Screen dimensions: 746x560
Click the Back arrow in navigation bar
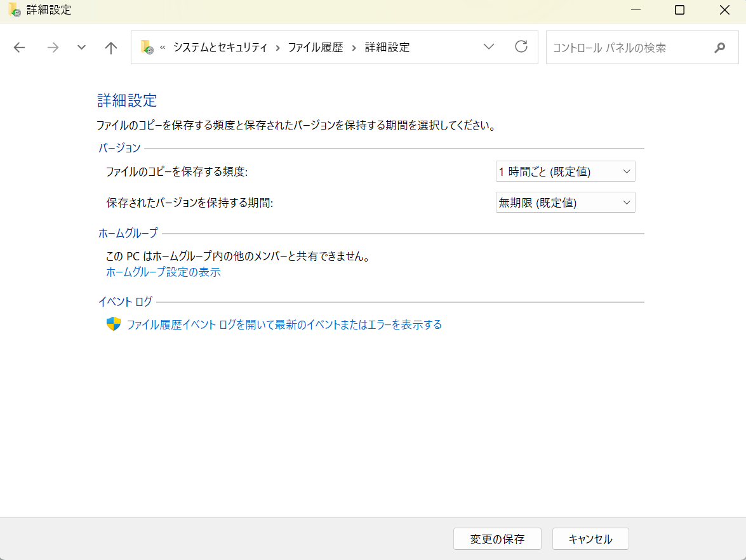coord(20,48)
